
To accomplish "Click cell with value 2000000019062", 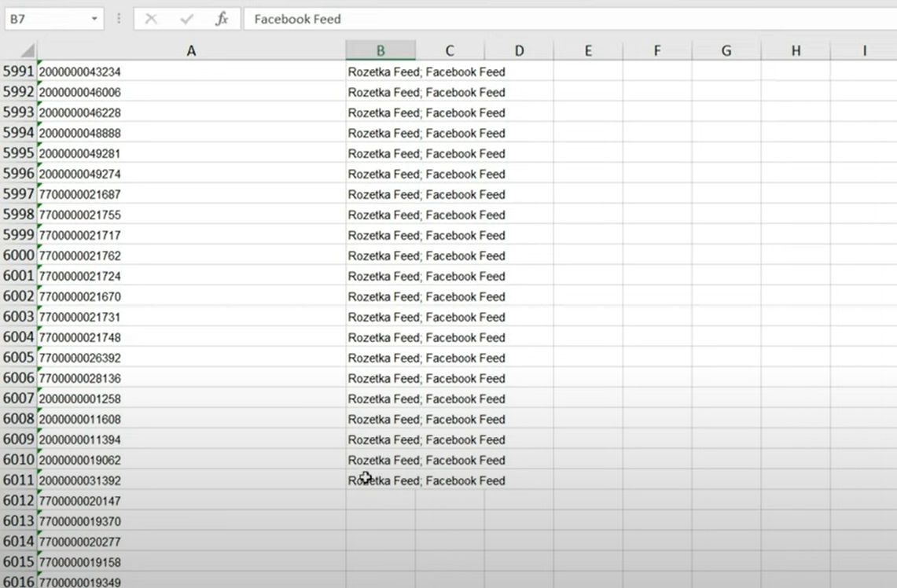I will pos(192,460).
